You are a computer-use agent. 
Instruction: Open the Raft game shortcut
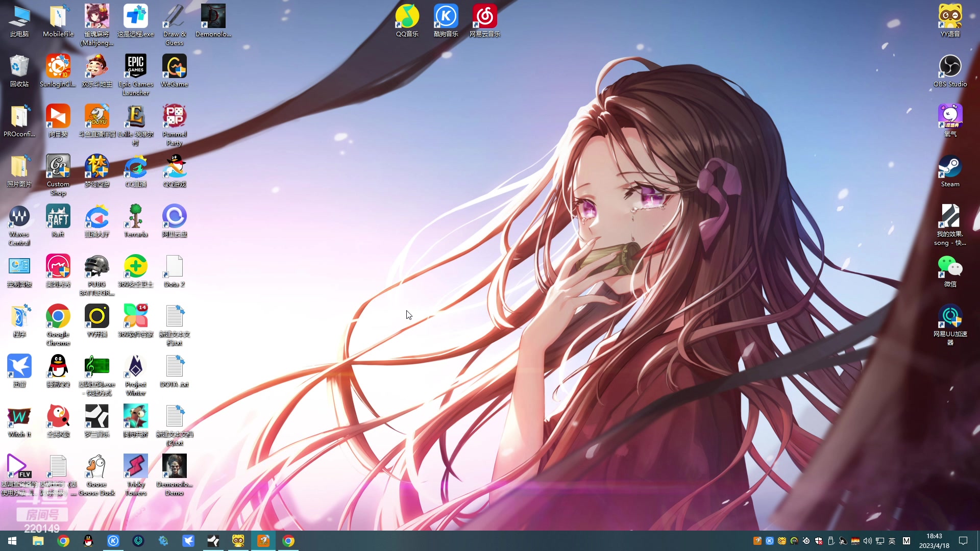click(x=58, y=221)
